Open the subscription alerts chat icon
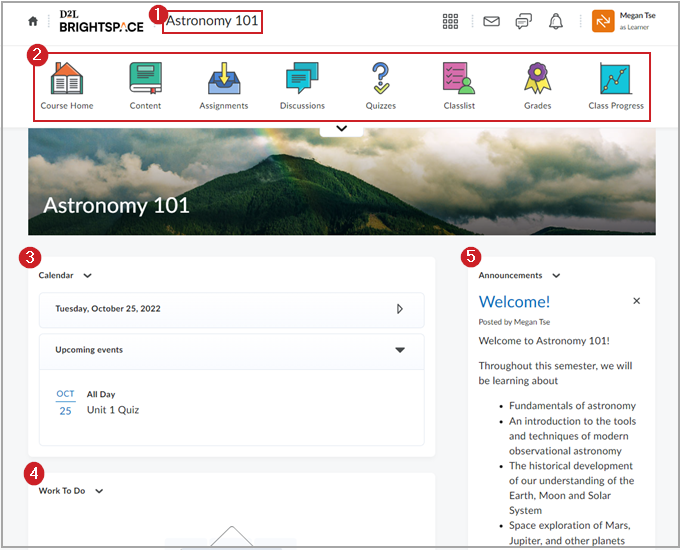 [523, 21]
